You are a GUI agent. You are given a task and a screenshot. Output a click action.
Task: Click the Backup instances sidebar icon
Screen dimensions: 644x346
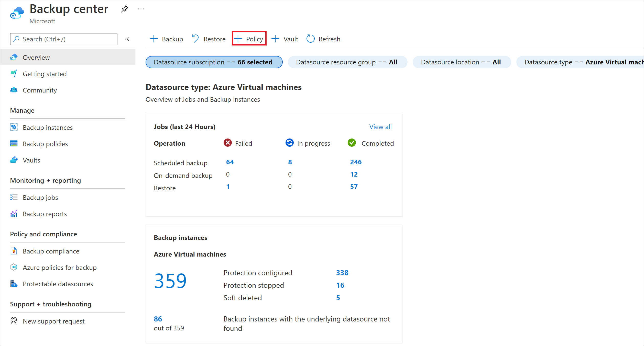coord(14,127)
